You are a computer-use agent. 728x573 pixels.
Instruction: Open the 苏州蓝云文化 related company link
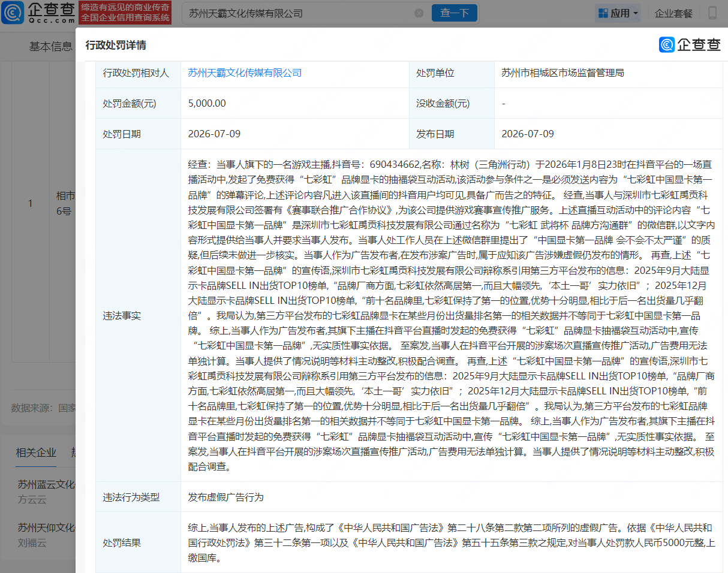(46, 484)
